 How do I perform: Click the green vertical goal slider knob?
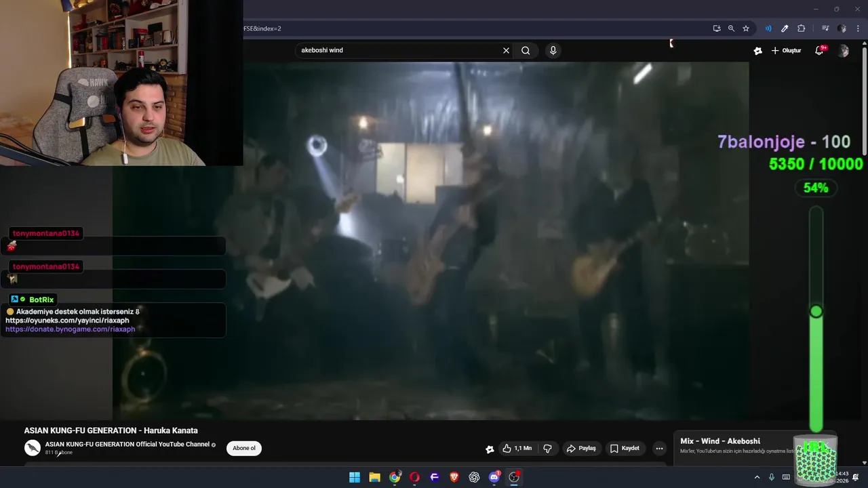(x=816, y=311)
